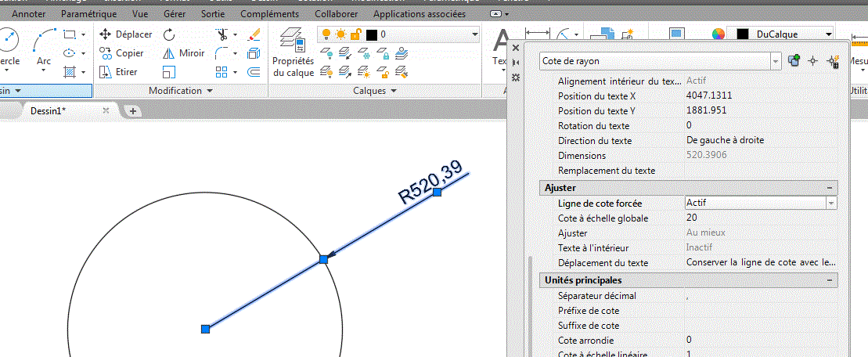Screen dimensions: 868x357
Task: Click Position du texte X value field
Action: [x=761, y=96]
